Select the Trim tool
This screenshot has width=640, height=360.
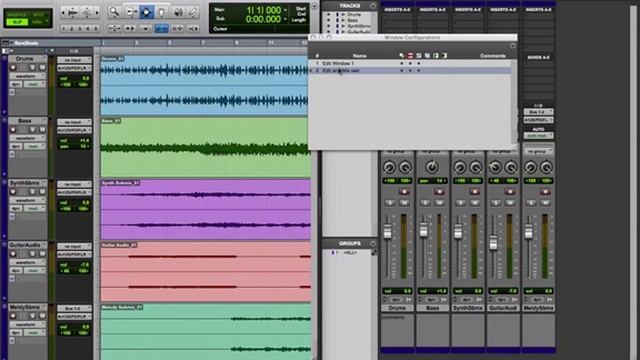[x=131, y=12]
